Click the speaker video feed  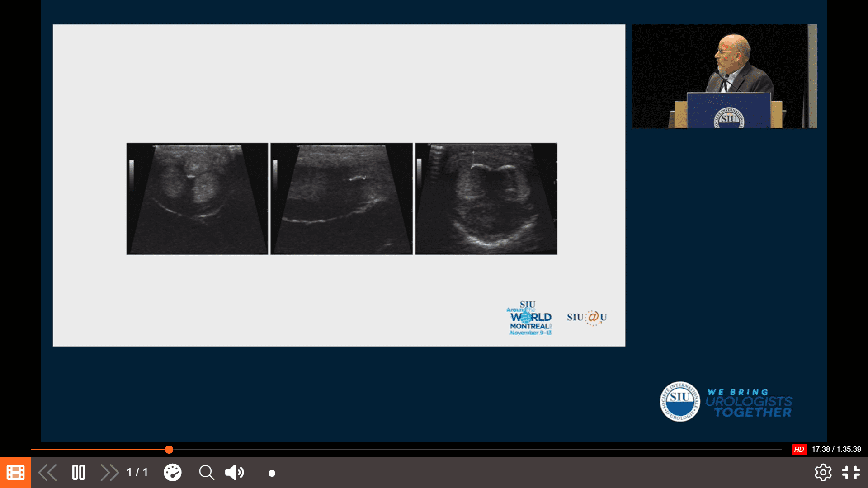coord(725,76)
